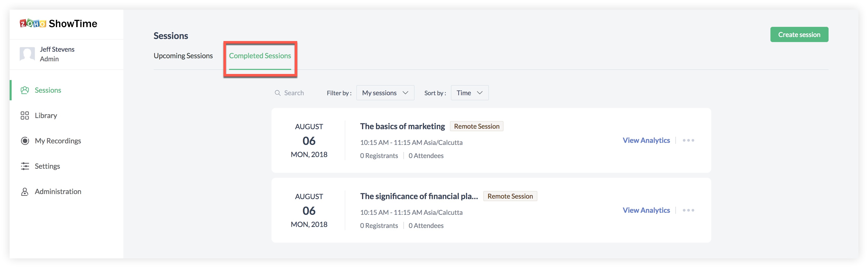Switch to Upcoming Sessions tab
Screen dimensions: 868x268
(183, 56)
